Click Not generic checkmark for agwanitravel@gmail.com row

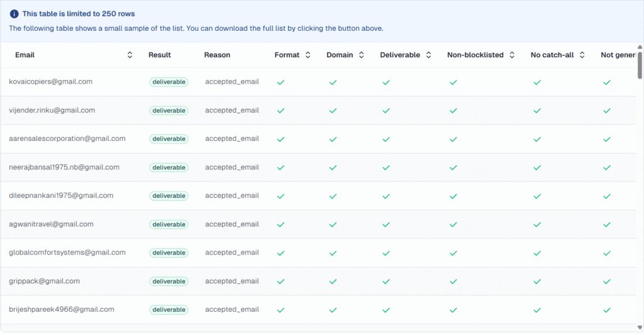[x=606, y=224]
